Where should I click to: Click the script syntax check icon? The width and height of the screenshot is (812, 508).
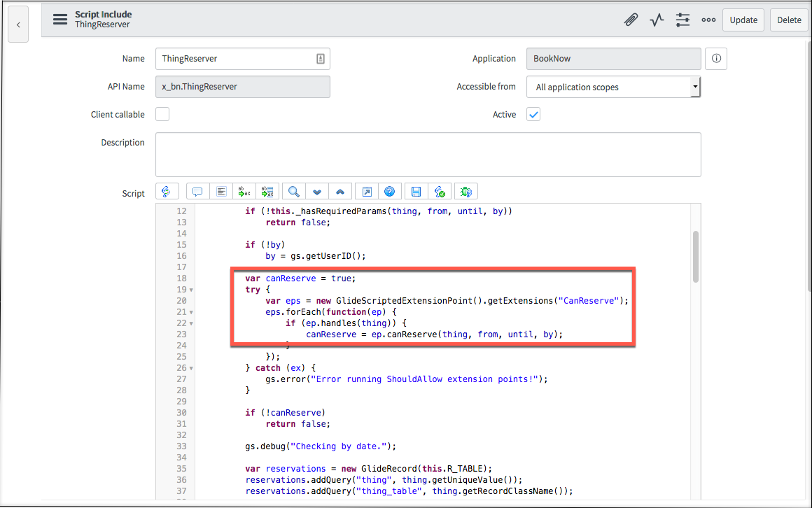440,192
